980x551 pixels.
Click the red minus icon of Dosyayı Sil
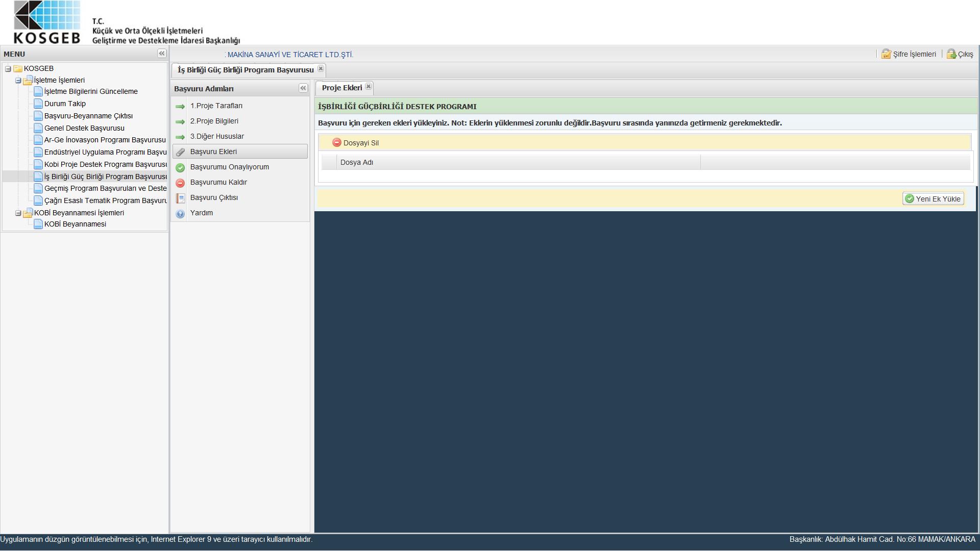[x=336, y=142]
